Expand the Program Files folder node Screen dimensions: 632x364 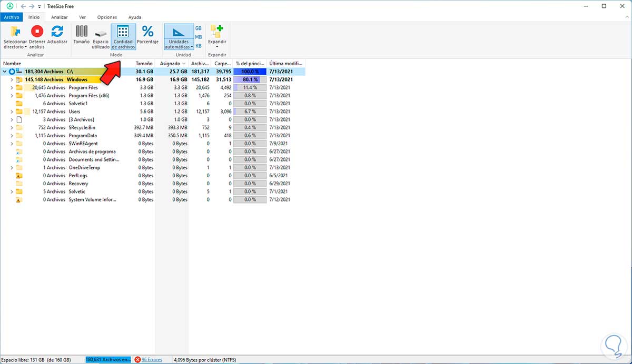[12, 87]
